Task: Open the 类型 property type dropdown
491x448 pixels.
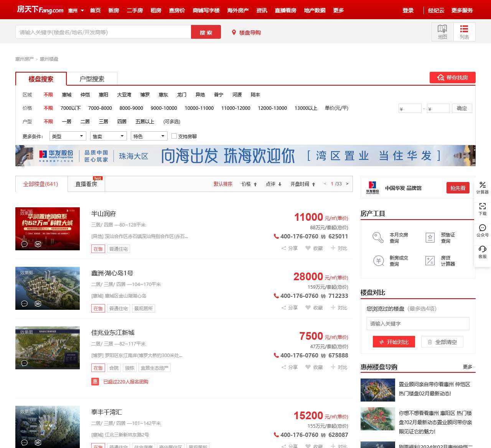Action: (x=68, y=136)
